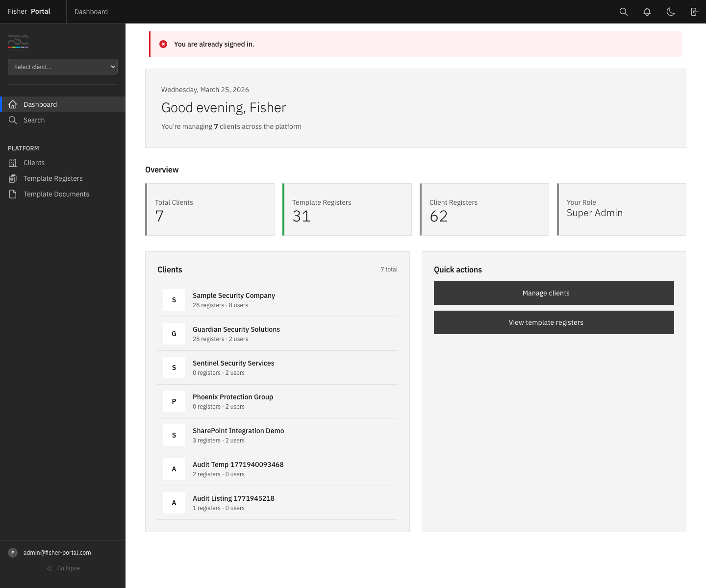Click the Clients building icon in sidebar
The height and width of the screenshot is (588, 706).
click(13, 163)
